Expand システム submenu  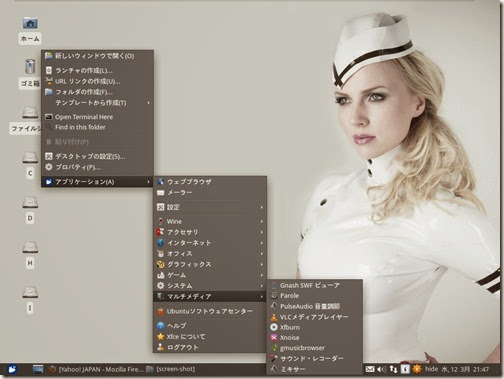click(210, 286)
